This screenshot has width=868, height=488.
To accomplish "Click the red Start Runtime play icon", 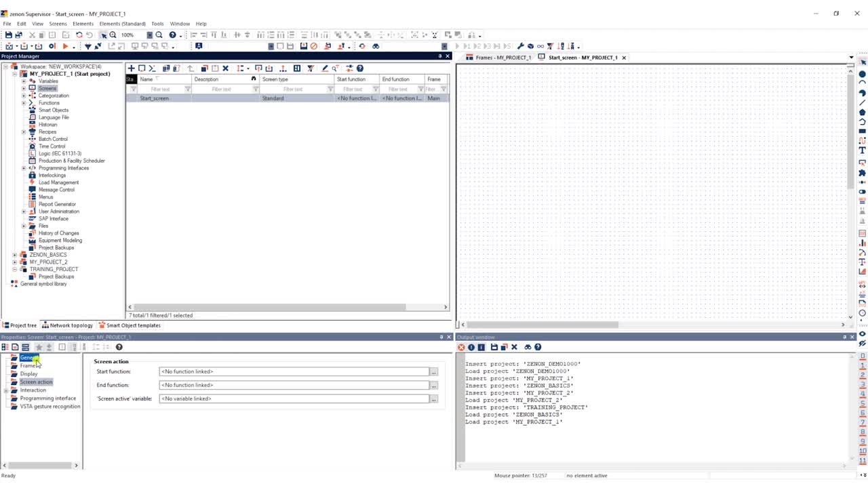I will 65,46.
